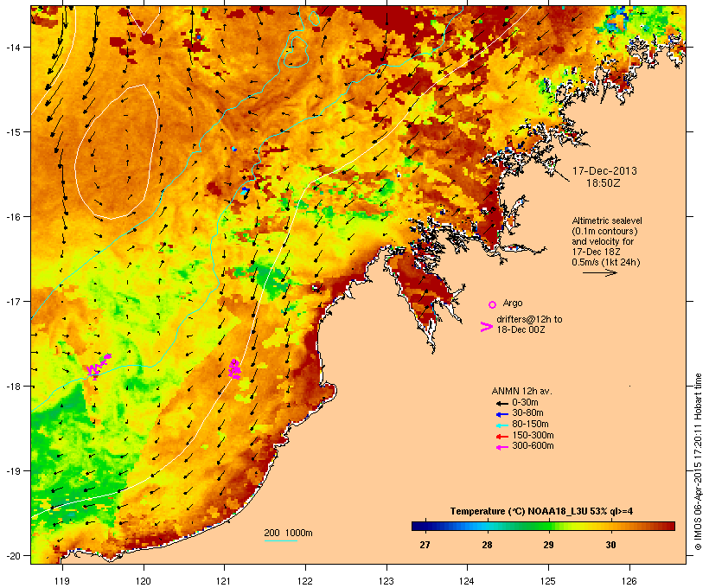Click the 'ANMN 12h av.' legend heading
709x588 pixels.
coord(521,391)
